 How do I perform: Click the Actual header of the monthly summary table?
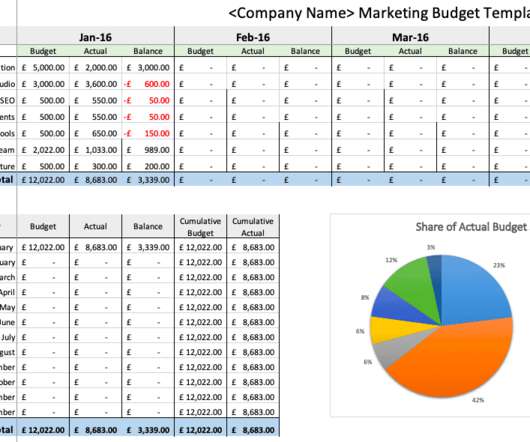pyautogui.click(x=95, y=226)
